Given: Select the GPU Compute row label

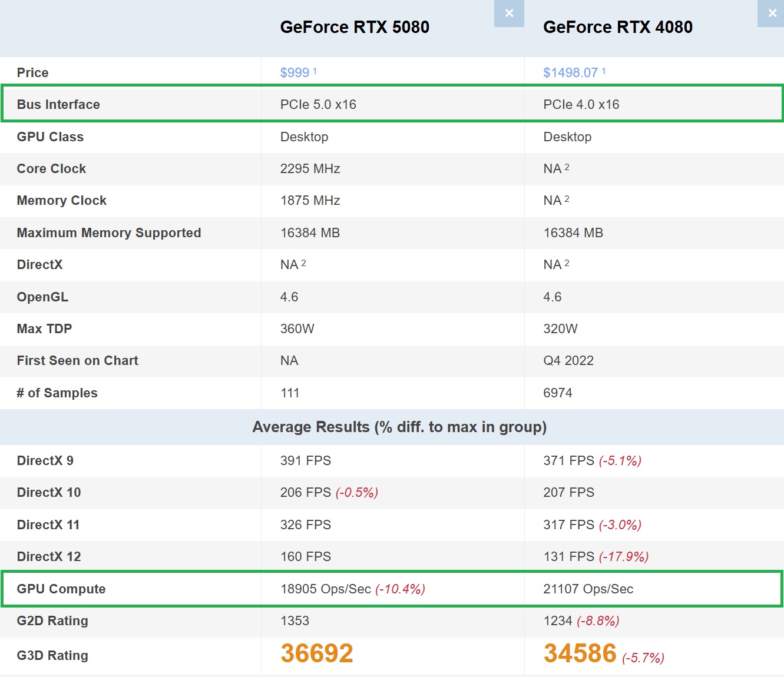Looking at the screenshot, I should pos(61,589).
